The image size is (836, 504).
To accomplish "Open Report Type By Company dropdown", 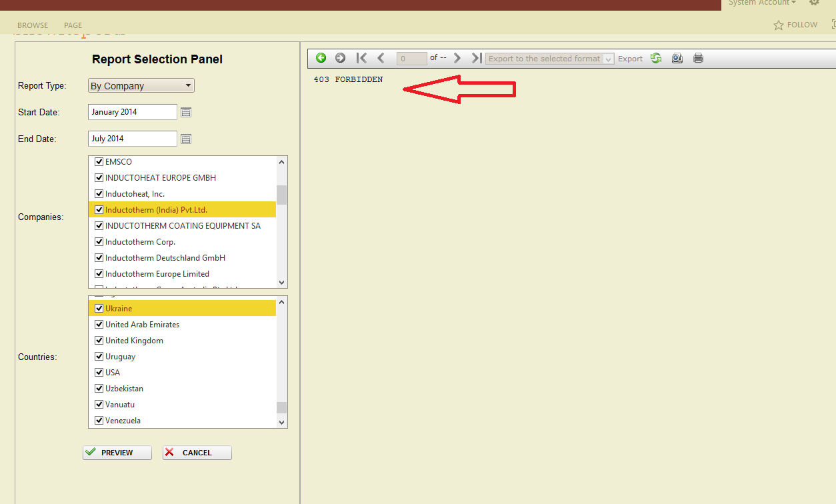I will coord(141,86).
